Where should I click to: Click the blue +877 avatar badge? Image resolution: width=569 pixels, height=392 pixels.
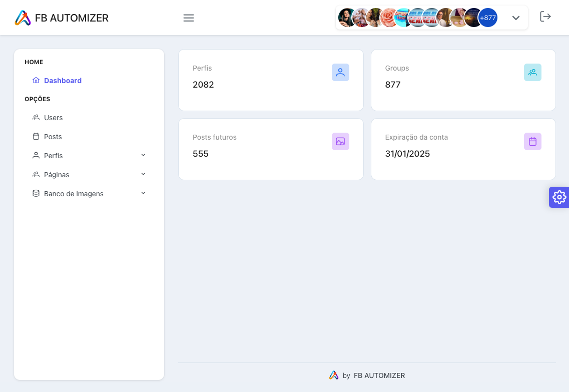pos(488,18)
